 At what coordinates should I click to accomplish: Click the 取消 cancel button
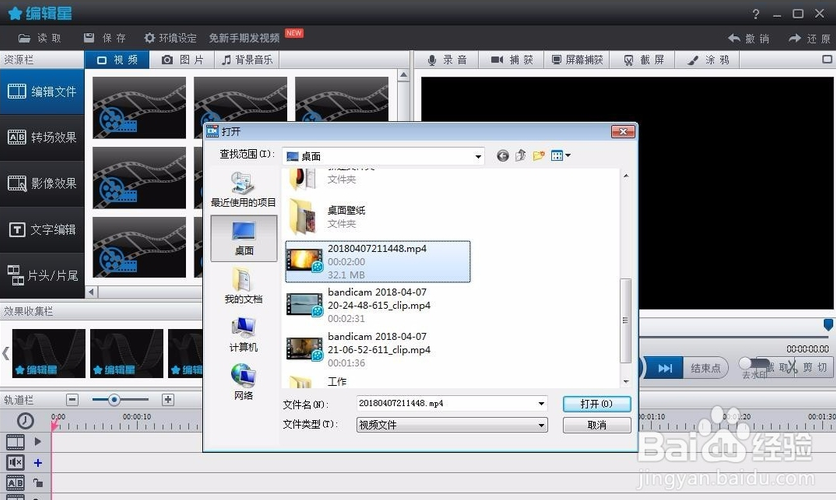596,425
